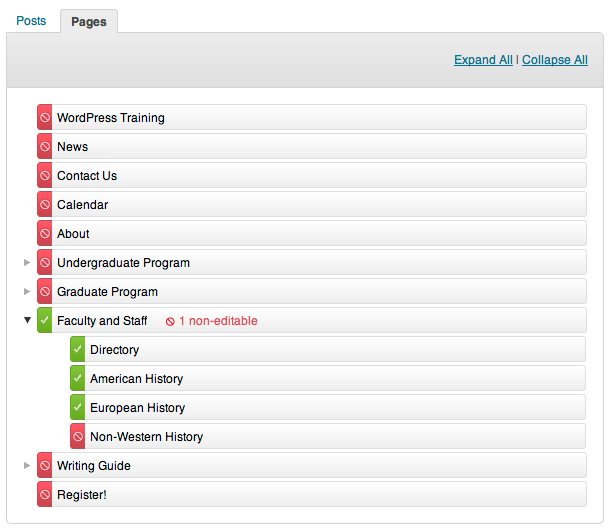Viewport: 609px width, 528px height.
Task: Select the Pages tab
Action: 89,21
